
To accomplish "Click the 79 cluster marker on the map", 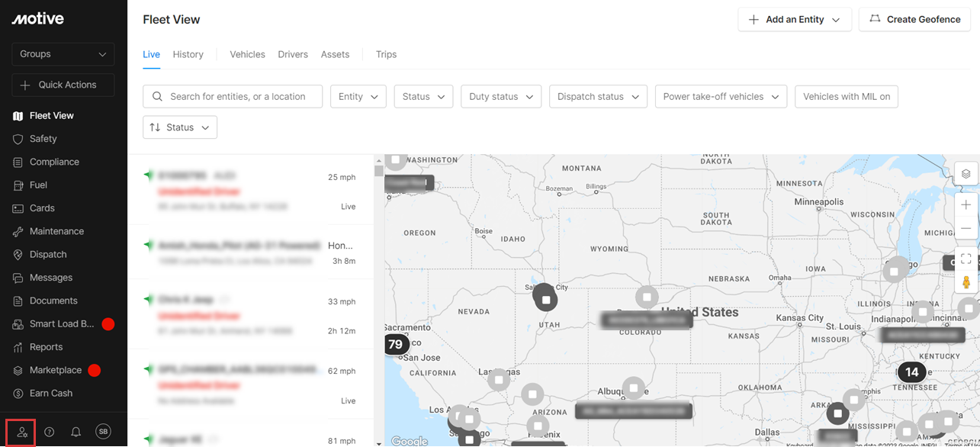I will (x=396, y=345).
